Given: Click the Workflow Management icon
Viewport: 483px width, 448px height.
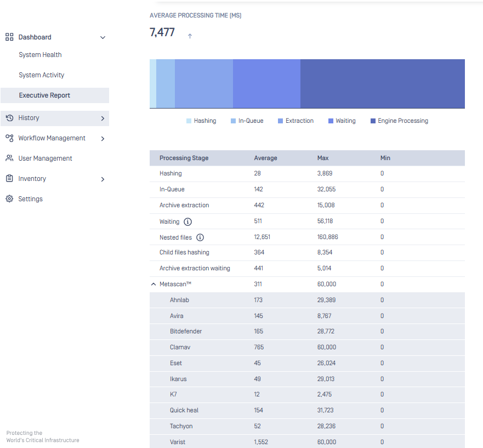Looking at the screenshot, I should [9, 138].
